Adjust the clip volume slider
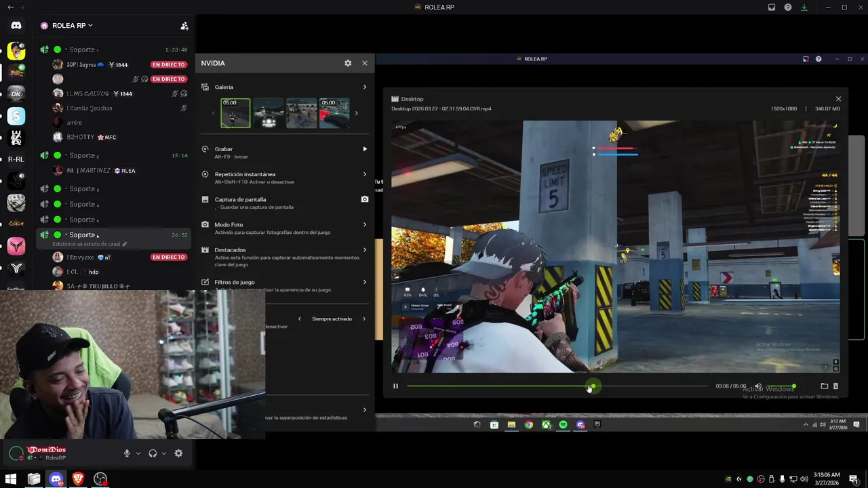The width and height of the screenshot is (868, 488). (781, 386)
